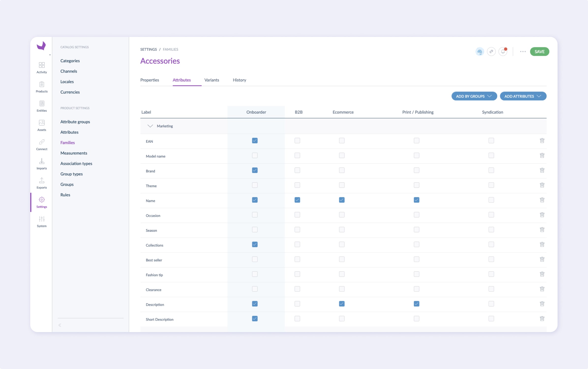The image size is (588, 369).
Task: Switch to the Properties tab
Action: pos(150,80)
